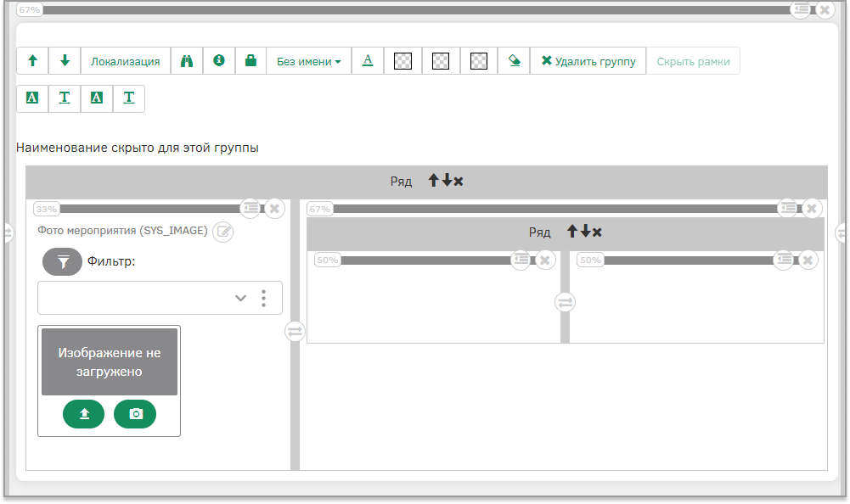Click the 33% percentage badge

(x=47, y=209)
